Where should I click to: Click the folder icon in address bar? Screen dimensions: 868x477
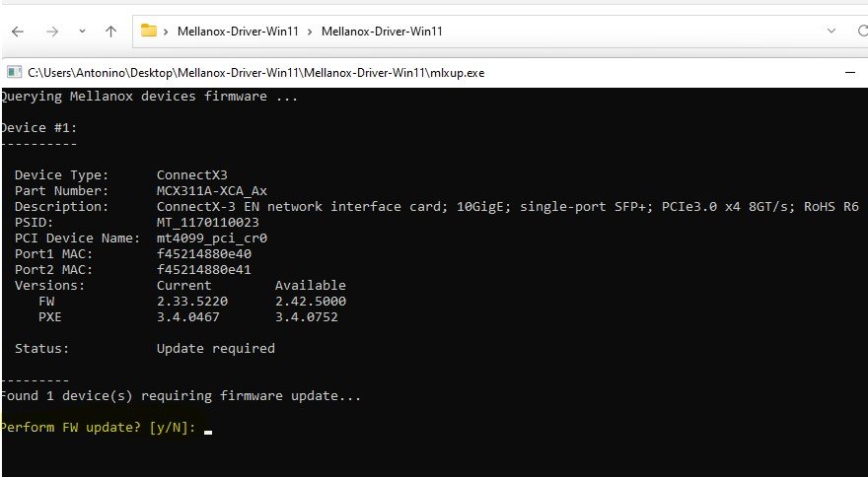pos(148,31)
